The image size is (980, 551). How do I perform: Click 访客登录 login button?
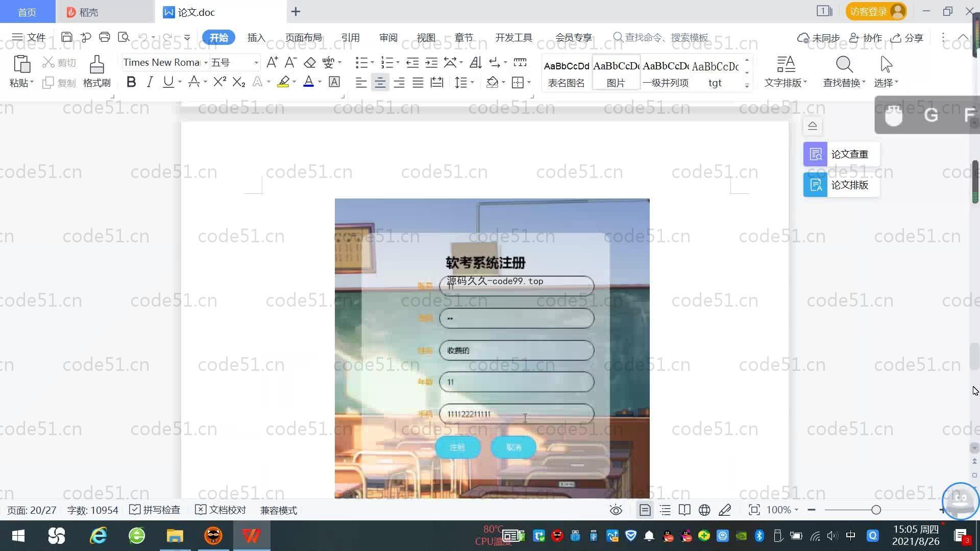(x=876, y=11)
